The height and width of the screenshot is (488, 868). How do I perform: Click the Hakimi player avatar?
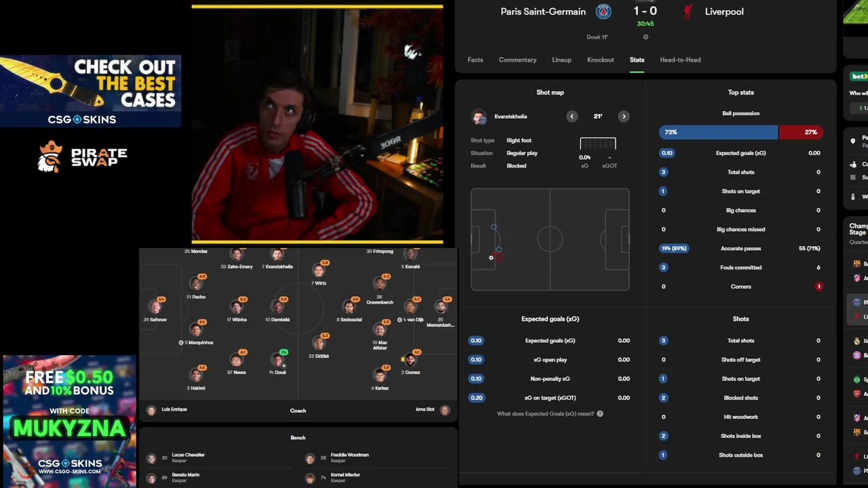(196, 375)
